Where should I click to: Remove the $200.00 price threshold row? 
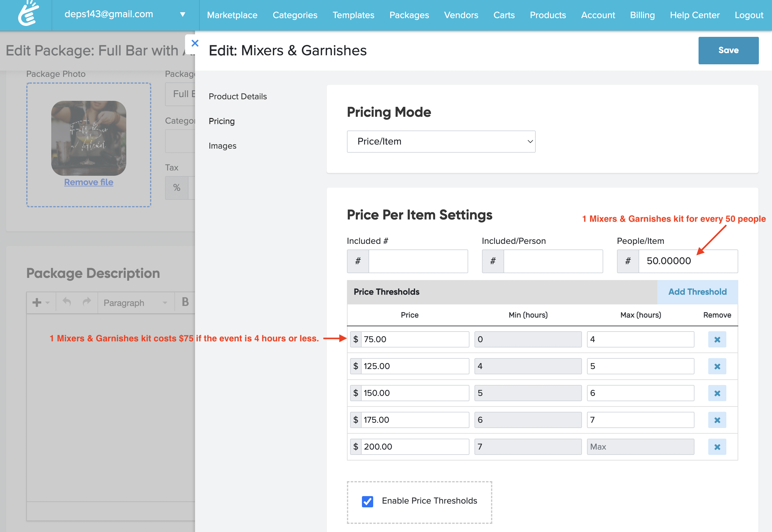point(717,447)
